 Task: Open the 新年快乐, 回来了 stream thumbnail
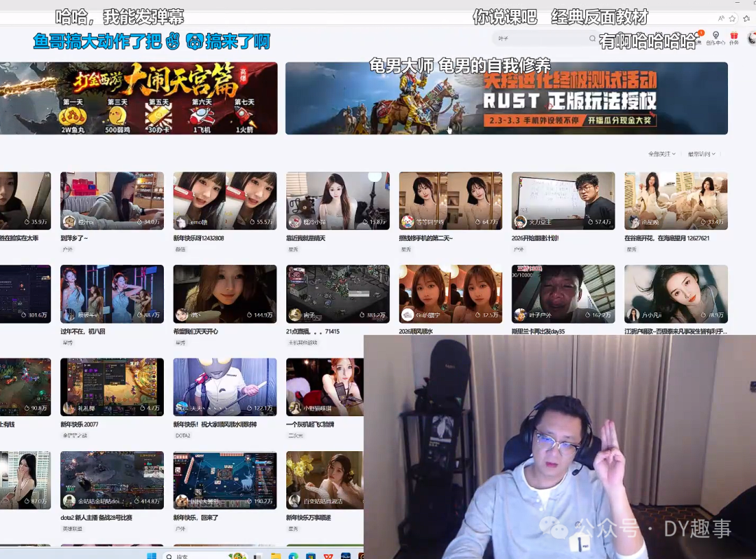tap(225, 480)
